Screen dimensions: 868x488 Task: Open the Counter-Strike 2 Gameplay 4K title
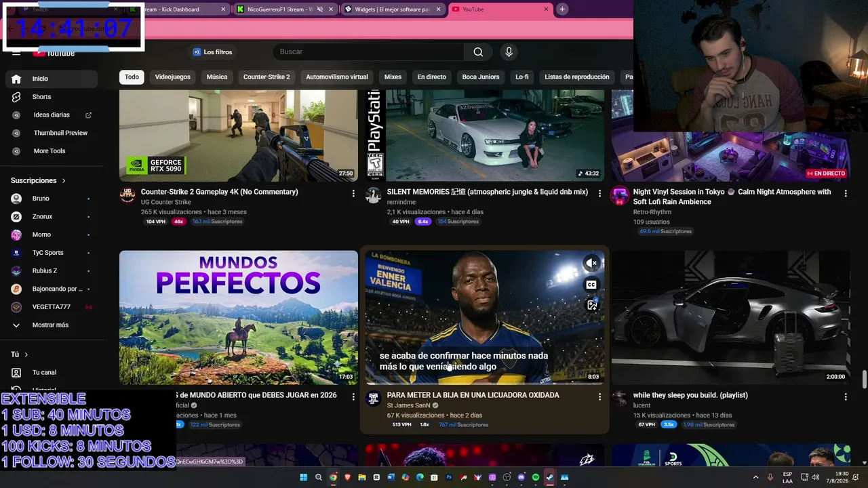220,192
